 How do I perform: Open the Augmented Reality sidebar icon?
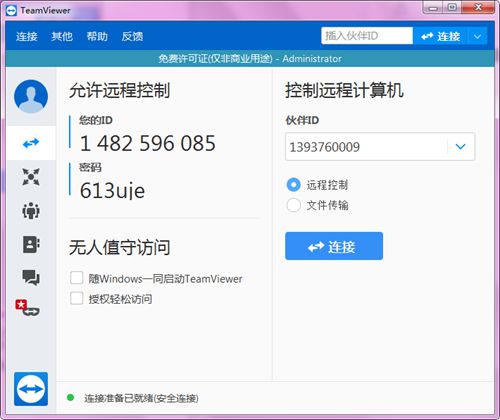tap(28, 308)
